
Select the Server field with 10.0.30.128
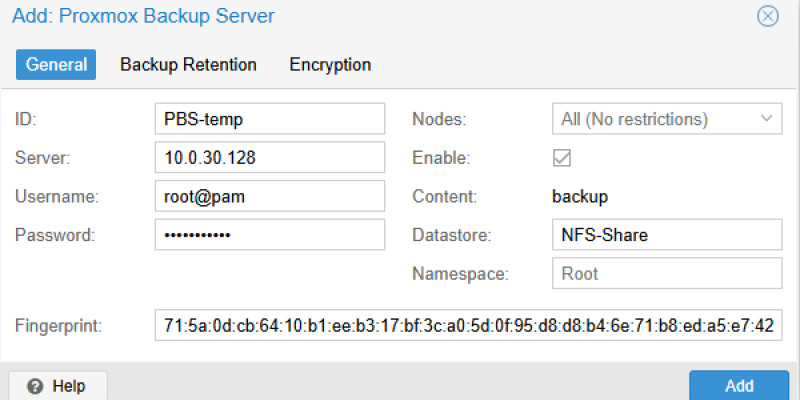point(270,158)
